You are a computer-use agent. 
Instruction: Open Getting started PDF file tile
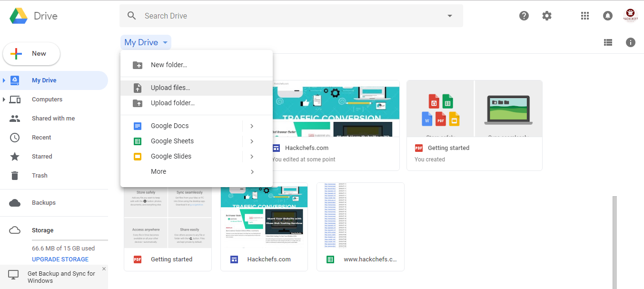[x=168, y=227]
